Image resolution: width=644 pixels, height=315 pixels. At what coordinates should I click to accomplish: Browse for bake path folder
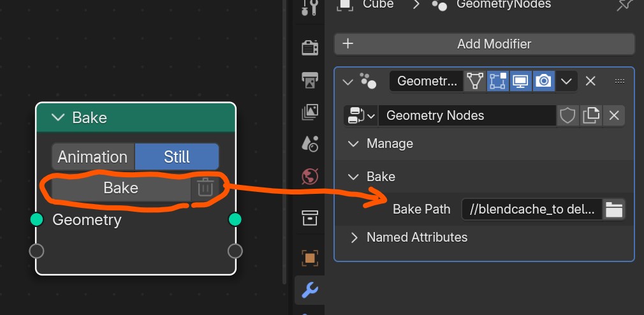click(x=614, y=209)
